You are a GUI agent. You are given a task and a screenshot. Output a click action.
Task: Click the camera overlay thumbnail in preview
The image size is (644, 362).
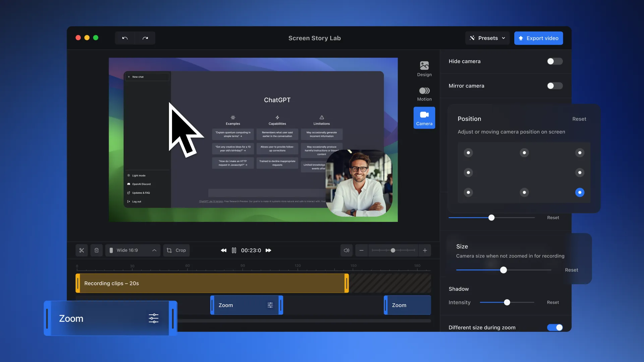(x=359, y=183)
